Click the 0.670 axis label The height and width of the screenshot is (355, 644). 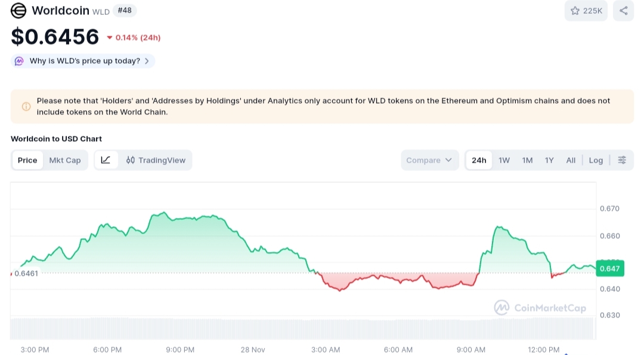tap(609, 208)
